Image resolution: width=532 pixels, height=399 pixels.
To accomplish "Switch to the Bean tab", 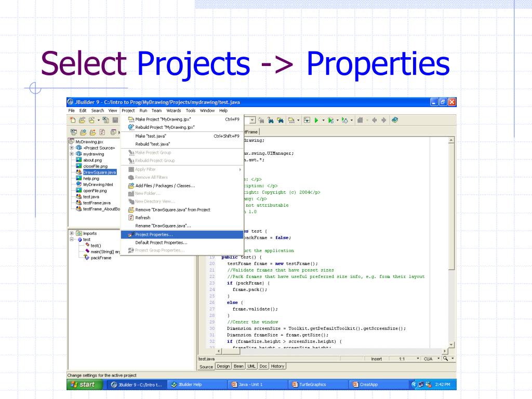I will 238,366.
